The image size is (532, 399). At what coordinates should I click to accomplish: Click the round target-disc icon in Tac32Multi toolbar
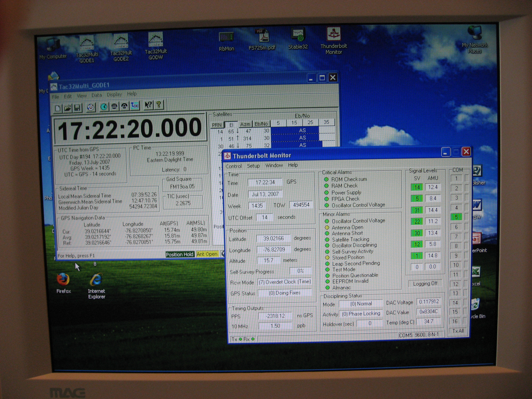point(90,107)
